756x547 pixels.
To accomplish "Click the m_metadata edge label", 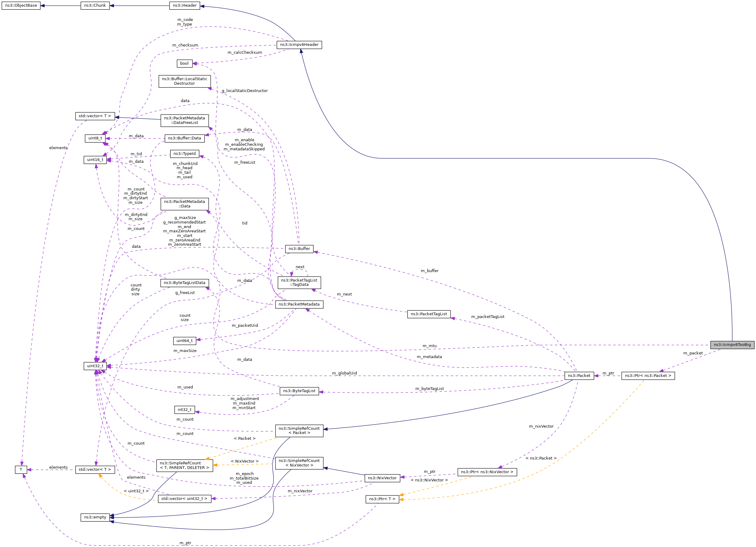I will coord(429,357).
